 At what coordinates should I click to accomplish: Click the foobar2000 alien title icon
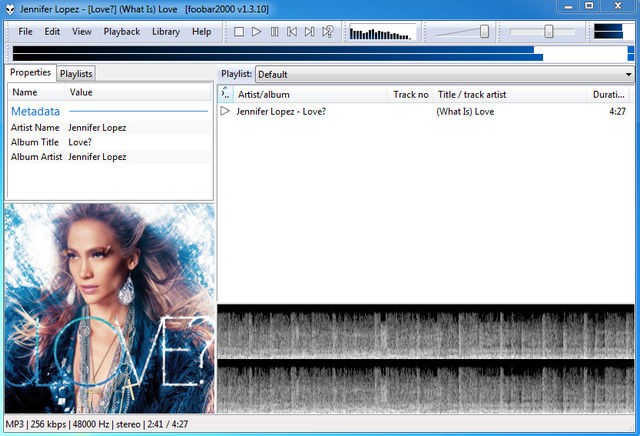click(x=10, y=9)
